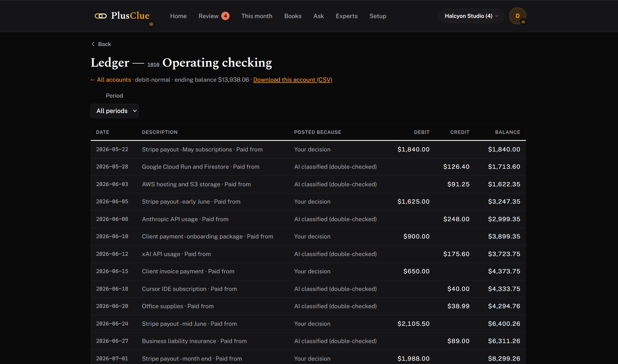Expand the Halcyon Studio (4) company switcher
This screenshot has height=364, width=618.
[471, 16]
